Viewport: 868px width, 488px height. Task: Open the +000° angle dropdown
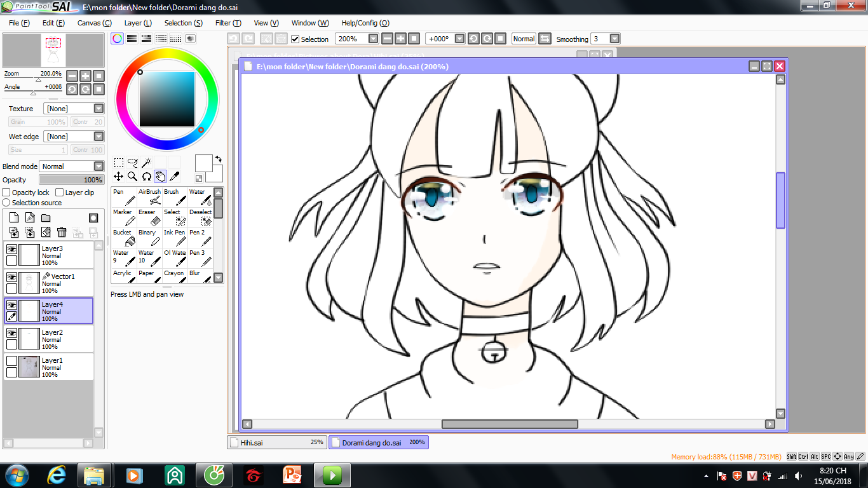[x=460, y=39]
